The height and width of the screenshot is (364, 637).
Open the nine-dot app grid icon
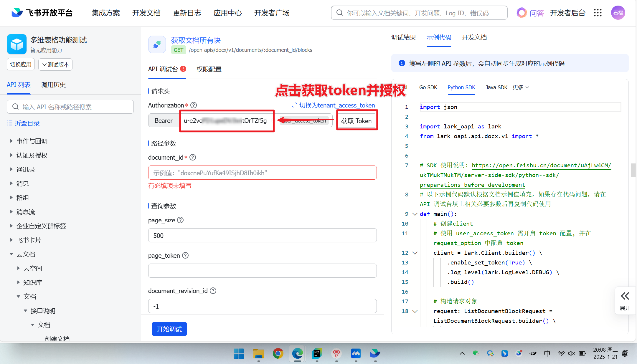[x=598, y=13]
